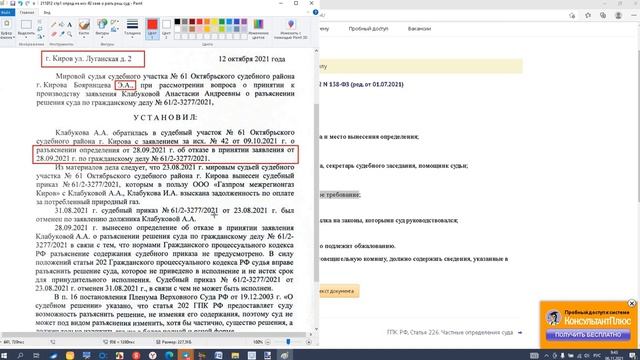The height and width of the screenshot is (360, 640).
Task: Click browser profile avatar icon
Action: (618, 16)
